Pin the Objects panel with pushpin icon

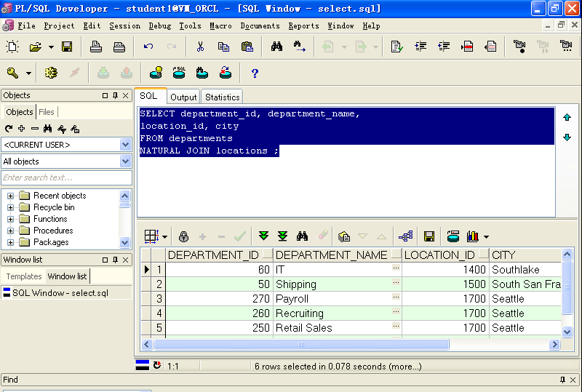click(x=115, y=95)
